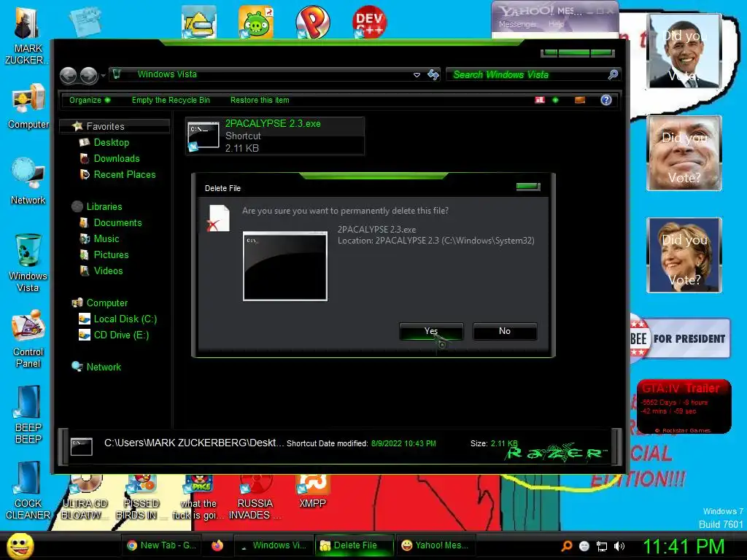Screen dimensions: 747x560
Task: Choose Restore this item
Action: click(x=260, y=100)
